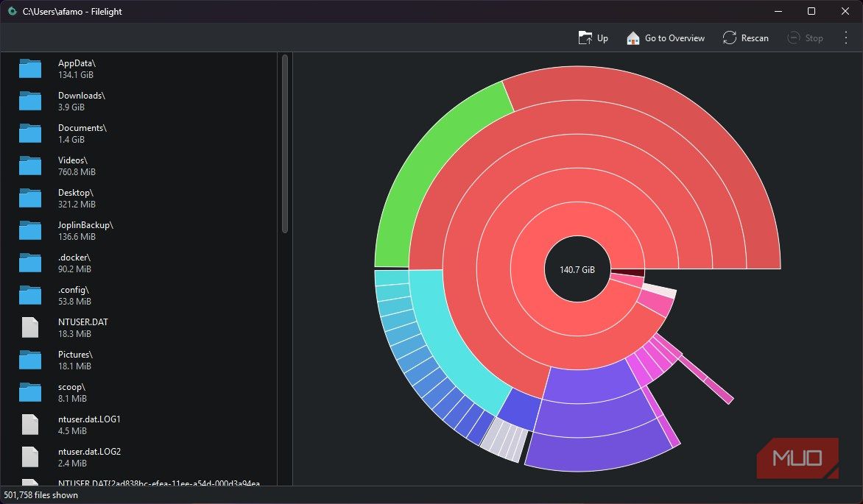The image size is (863, 504).
Task: Click the scoop folder icon
Action: [30, 392]
